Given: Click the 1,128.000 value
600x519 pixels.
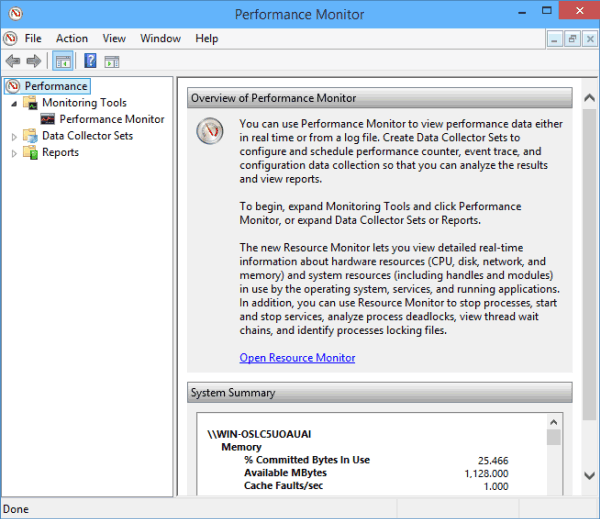Looking at the screenshot, I should 486,473.
